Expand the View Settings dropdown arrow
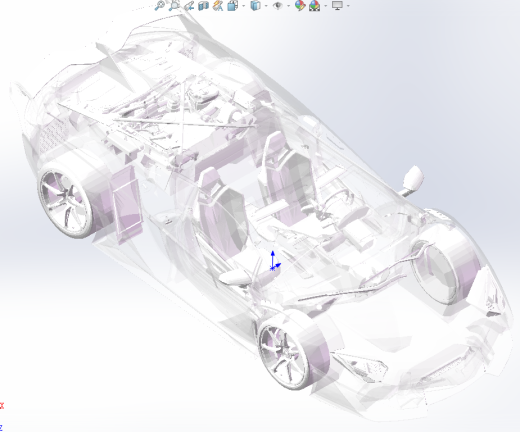Image resolution: width=520 pixels, height=432 pixels. [x=348, y=6]
